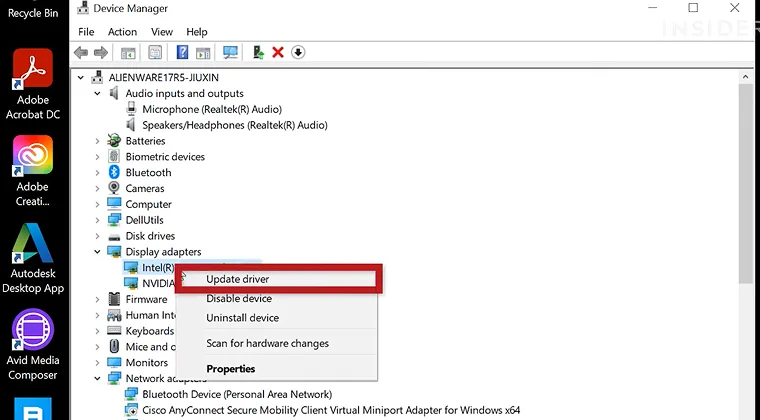760x420 pixels.
Task: Open the Recycle Bin on desktop
Action: (33, 11)
